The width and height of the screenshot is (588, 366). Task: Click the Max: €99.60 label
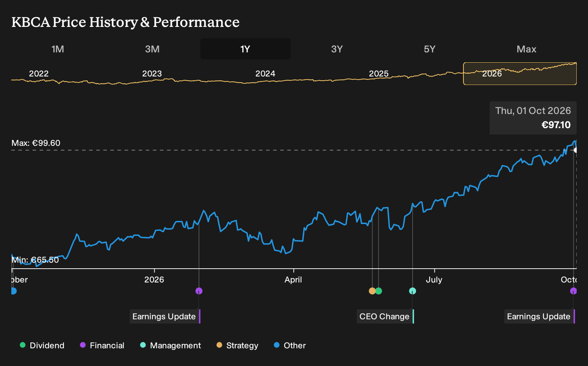coord(36,143)
